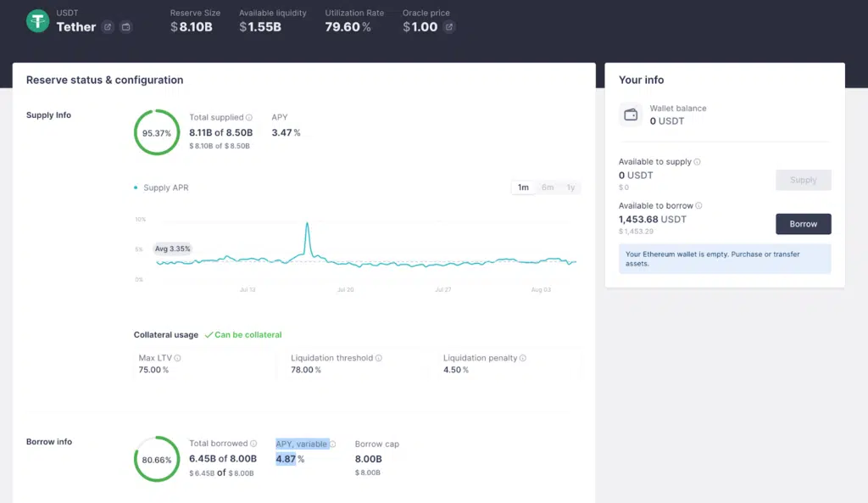
Task: Click the add USDT to wallet icon
Action: pos(125,27)
